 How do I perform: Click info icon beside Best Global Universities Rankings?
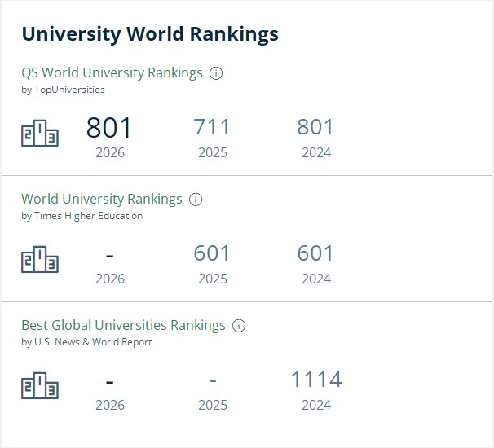(239, 326)
